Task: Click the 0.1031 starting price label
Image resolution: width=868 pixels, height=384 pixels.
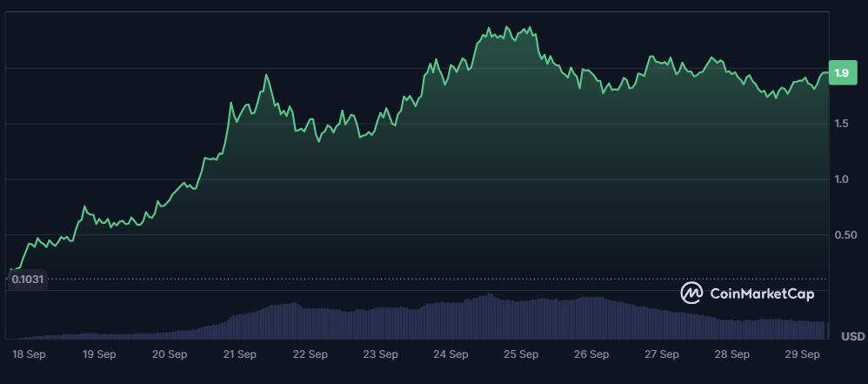Action: pos(27,280)
